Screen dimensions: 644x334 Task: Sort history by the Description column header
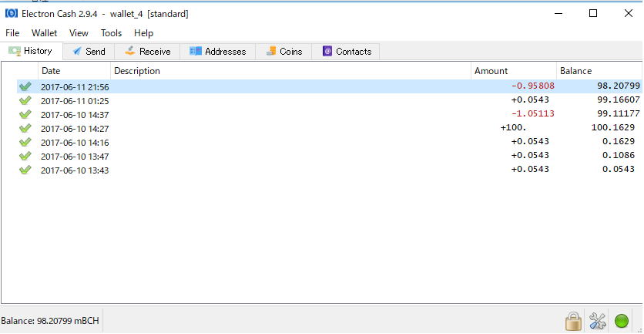click(x=290, y=71)
